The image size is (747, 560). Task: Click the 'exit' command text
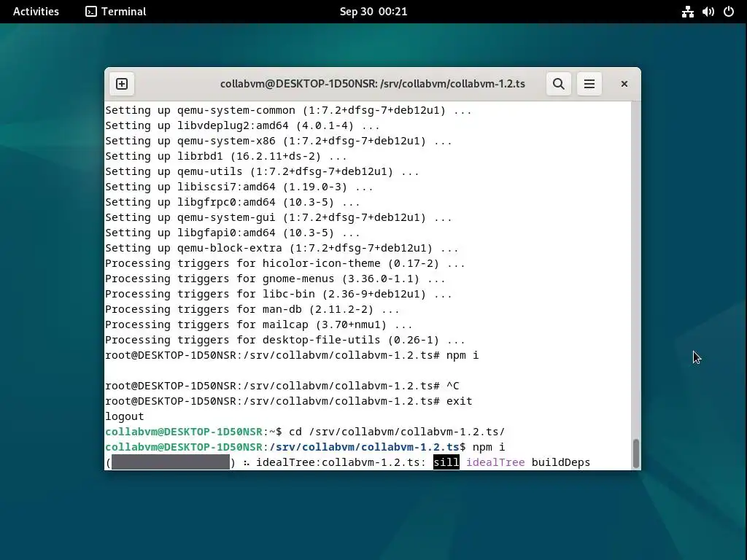[x=460, y=401]
